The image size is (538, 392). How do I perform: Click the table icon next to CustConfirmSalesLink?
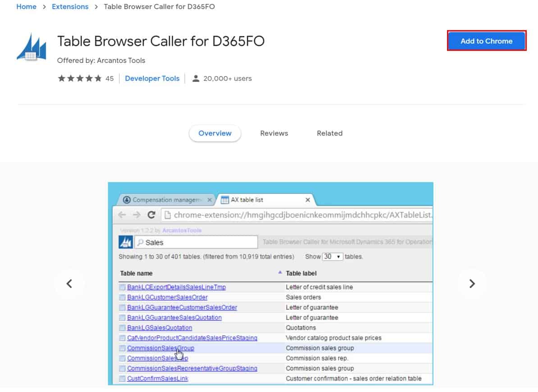pos(122,378)
